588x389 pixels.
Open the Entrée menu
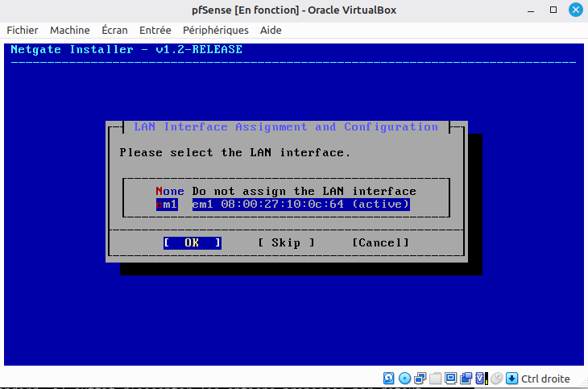click(x=155, y=30)
